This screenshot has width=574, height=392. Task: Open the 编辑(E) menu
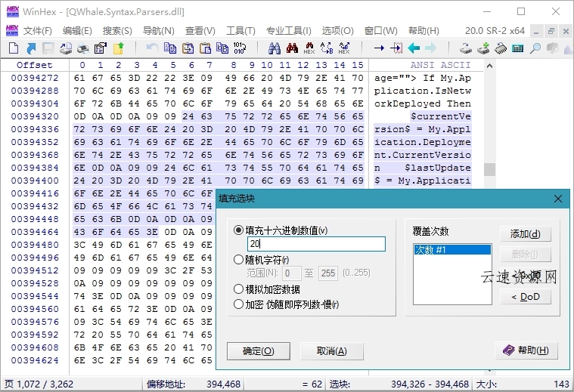77,31
